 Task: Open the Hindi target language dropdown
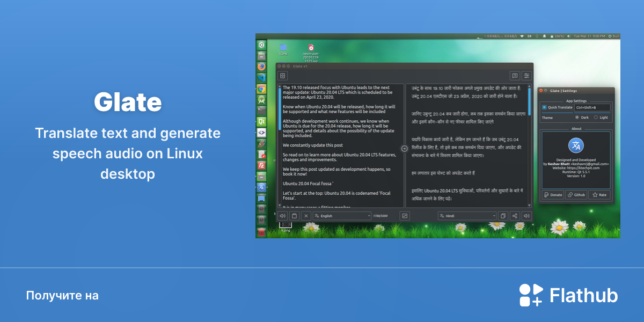coord(467,216)
